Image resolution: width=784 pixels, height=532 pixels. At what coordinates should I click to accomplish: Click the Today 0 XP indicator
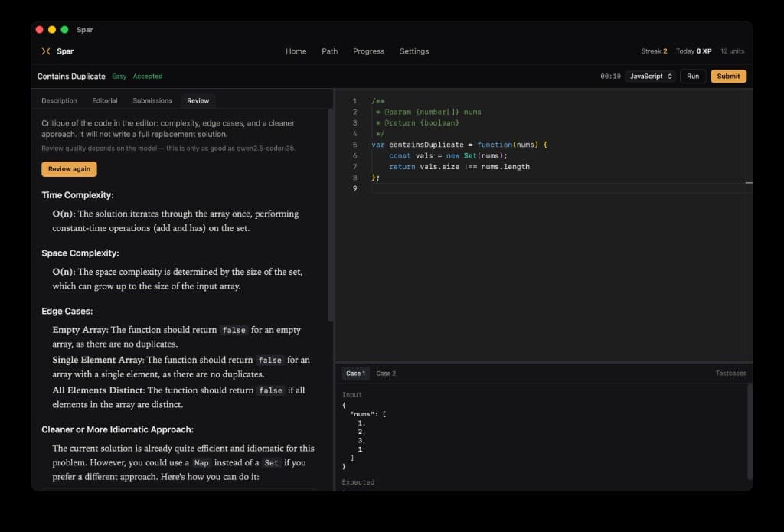[694, 51]
